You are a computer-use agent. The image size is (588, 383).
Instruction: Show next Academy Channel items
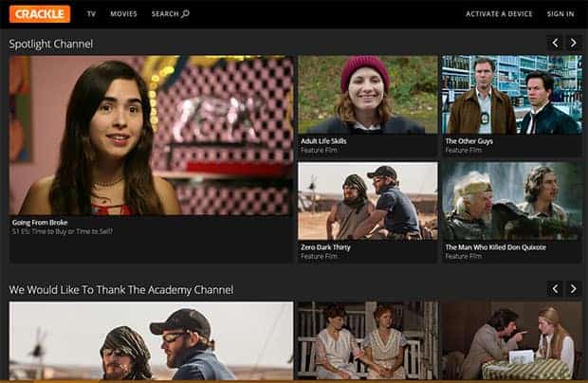(574, 288)
